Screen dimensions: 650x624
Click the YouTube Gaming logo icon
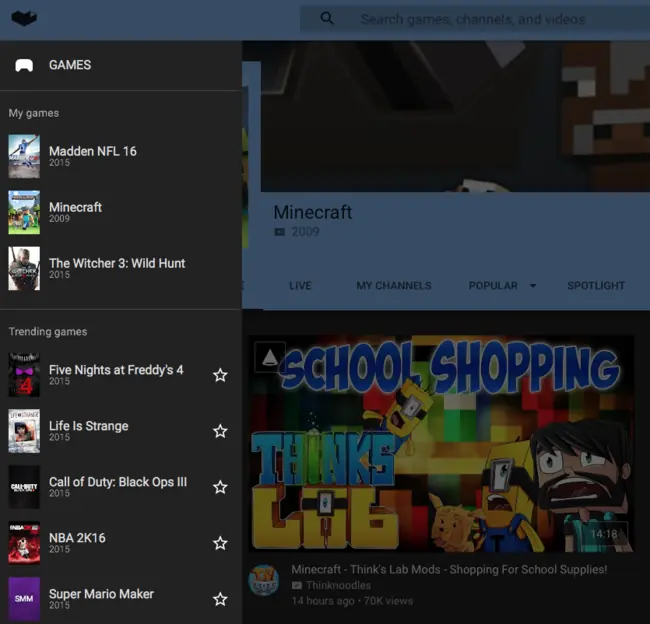coord(24,18)
